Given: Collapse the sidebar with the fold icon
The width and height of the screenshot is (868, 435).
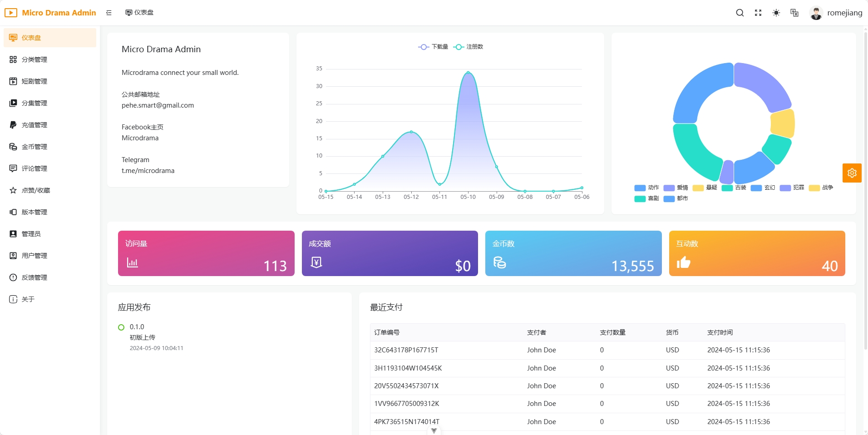Looking at the screenshot, I should pos(109,13).
